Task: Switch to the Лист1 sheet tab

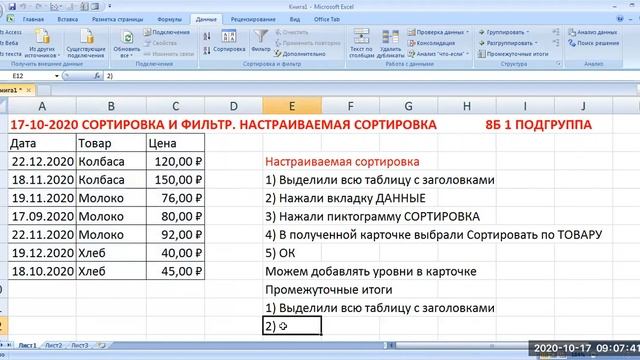Action: (27, 345)
